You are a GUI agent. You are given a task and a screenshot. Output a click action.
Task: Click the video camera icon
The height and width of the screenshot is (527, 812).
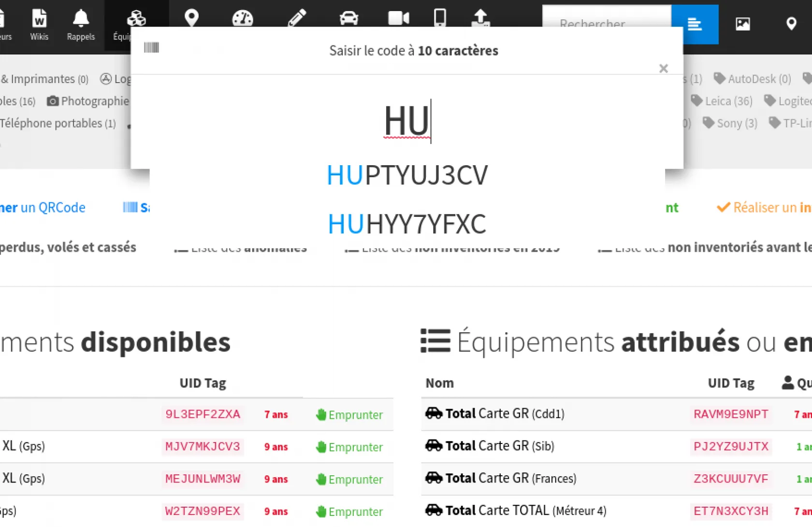398,18
